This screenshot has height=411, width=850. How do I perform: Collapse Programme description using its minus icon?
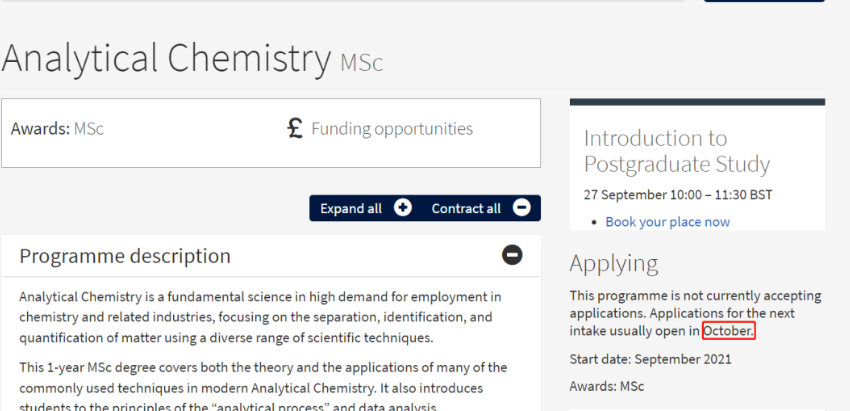pyautogui.click(x=512, y=256)
